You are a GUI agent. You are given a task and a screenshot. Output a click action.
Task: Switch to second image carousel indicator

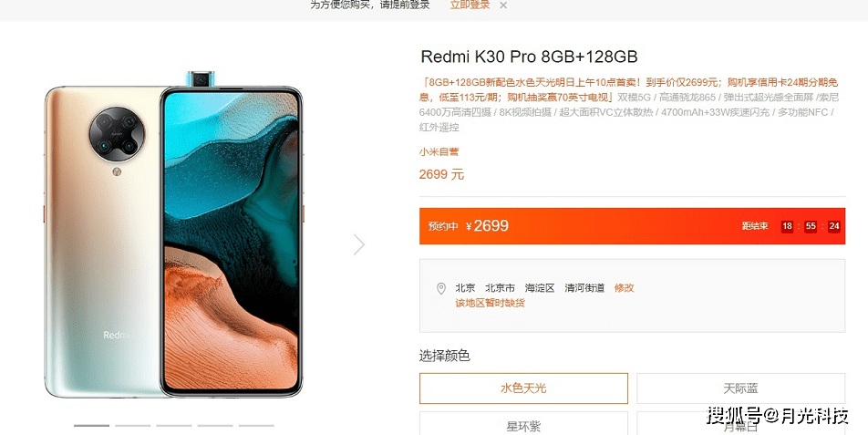point(133,426)
